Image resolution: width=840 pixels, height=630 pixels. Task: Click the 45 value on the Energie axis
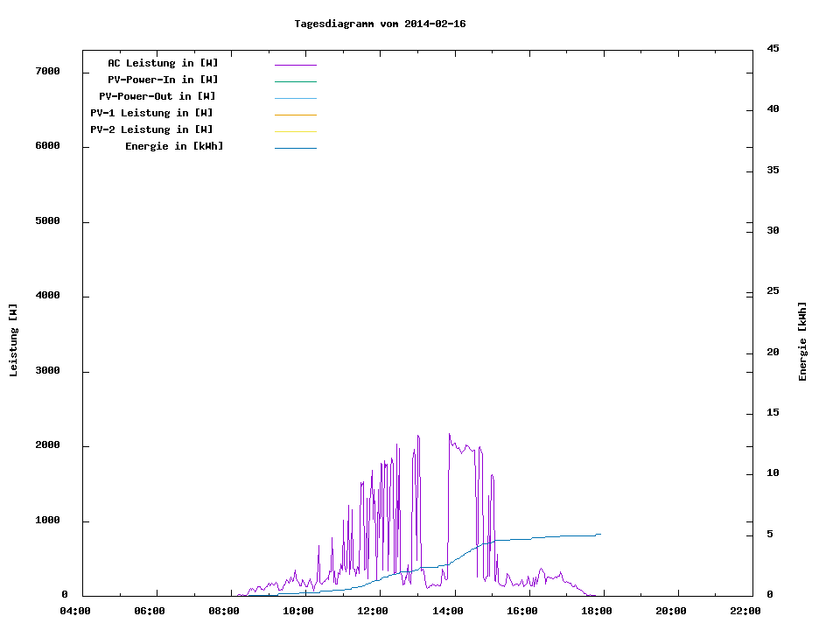coord(773,48)
